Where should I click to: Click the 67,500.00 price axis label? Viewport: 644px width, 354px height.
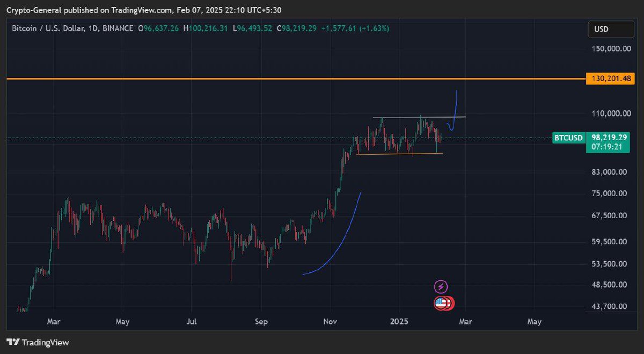pyautogui.click(x=609, y=215)
